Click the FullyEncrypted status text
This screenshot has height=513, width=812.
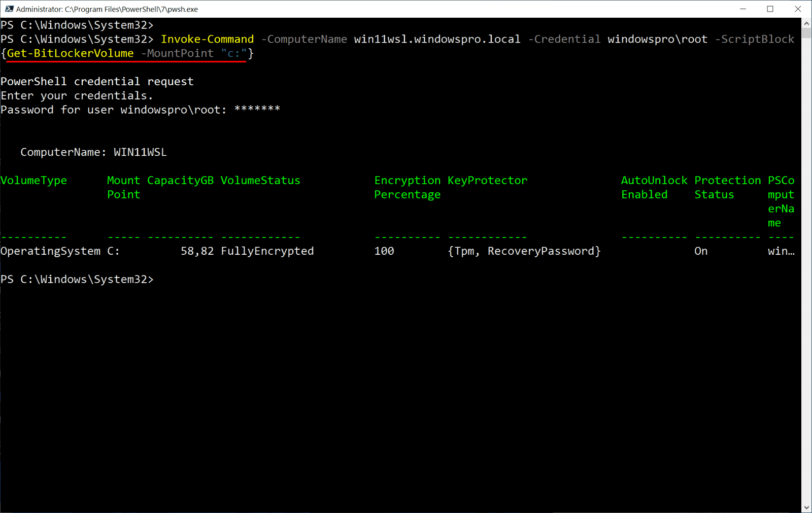pos(267,251)
